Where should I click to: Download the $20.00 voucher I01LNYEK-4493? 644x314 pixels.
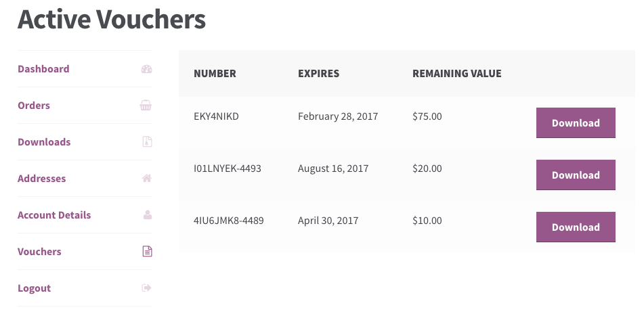click(576, 175)
